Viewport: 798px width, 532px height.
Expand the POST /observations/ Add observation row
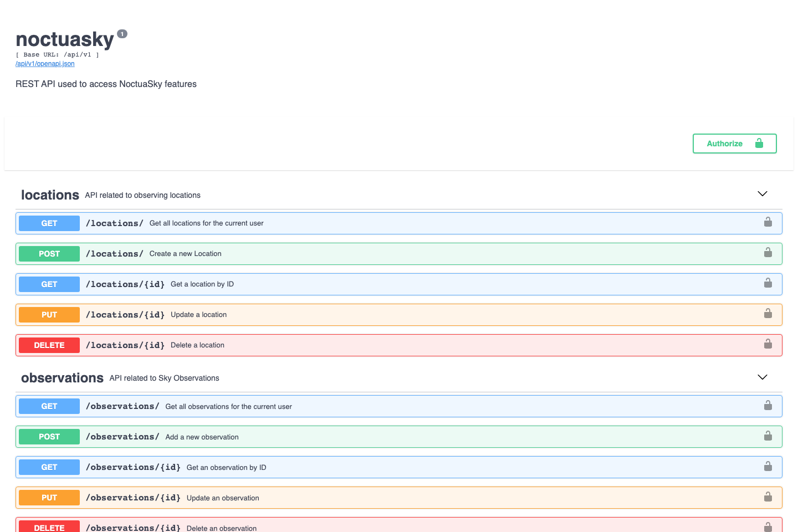(332, 436)
